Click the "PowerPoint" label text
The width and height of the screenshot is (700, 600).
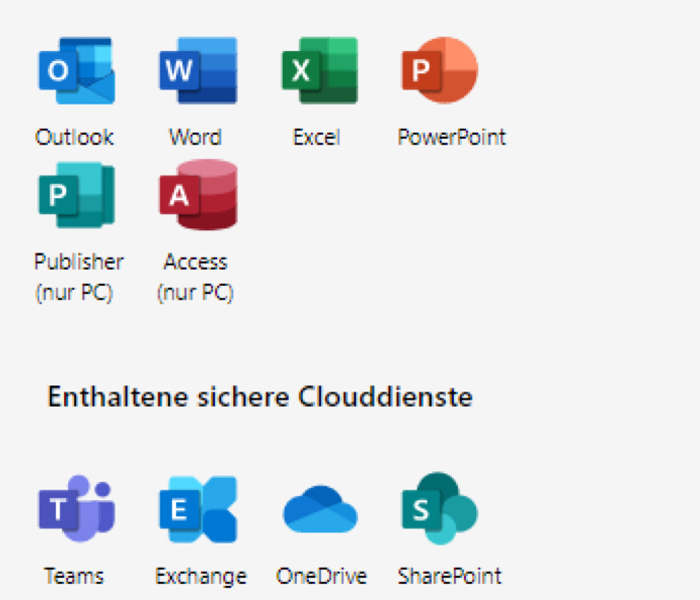452,137
